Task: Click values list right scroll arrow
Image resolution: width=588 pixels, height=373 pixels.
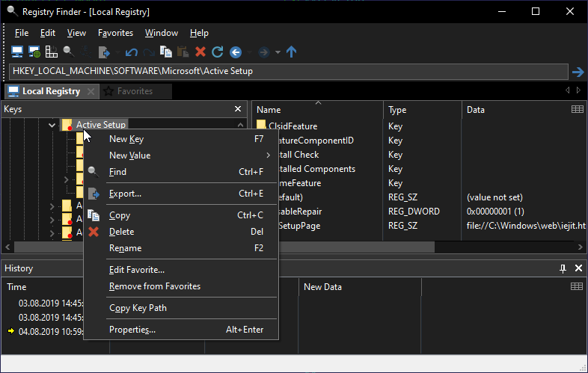Action: [x=580, y=247]
